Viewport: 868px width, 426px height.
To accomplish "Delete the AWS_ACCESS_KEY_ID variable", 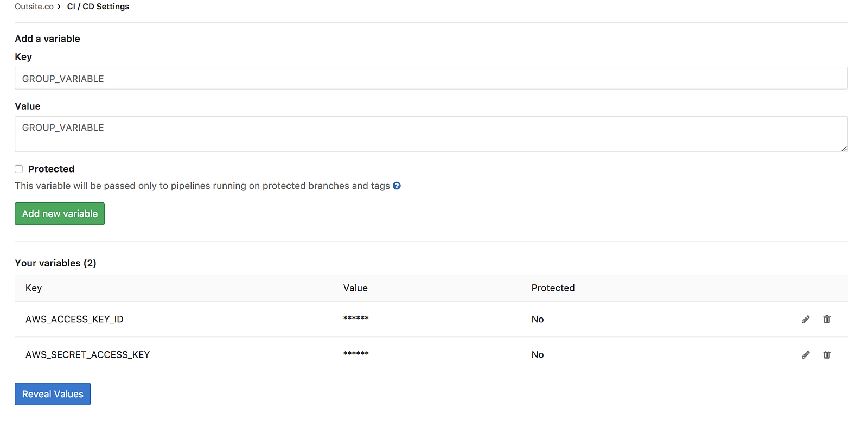I will coord(827,320).
